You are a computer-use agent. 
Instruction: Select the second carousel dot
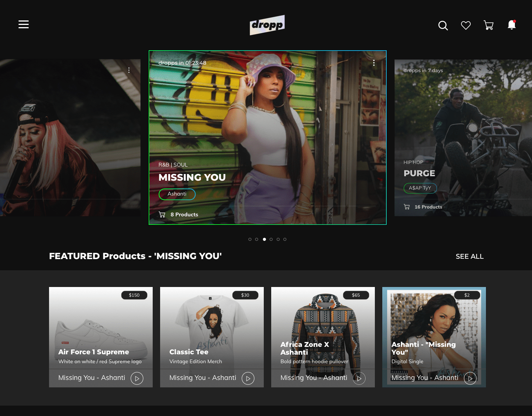coord(257,239)
